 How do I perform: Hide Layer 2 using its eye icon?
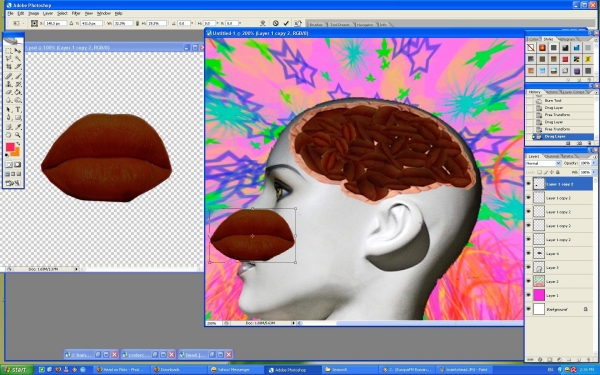(528, 281)
